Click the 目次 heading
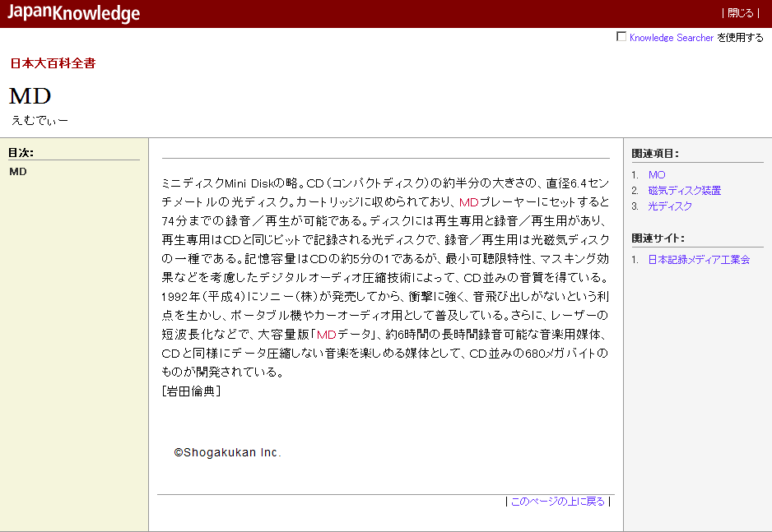 (21, 153)
